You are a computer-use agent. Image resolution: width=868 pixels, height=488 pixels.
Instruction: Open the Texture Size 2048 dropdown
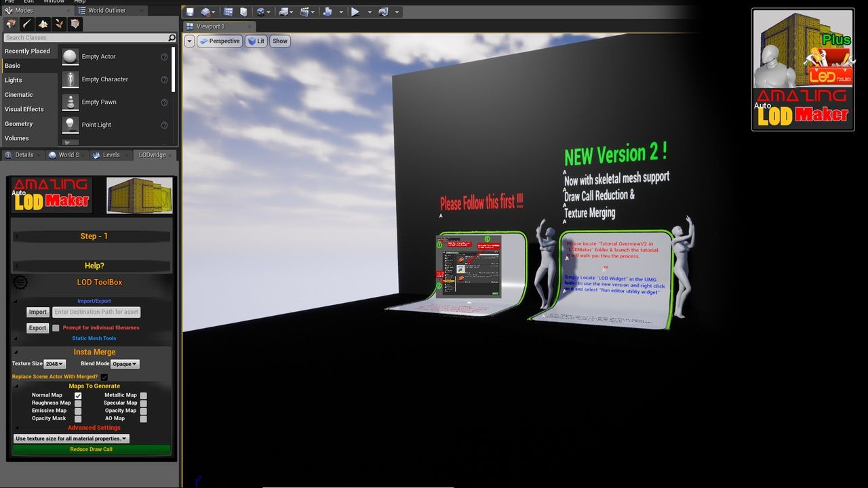[54, 364]
